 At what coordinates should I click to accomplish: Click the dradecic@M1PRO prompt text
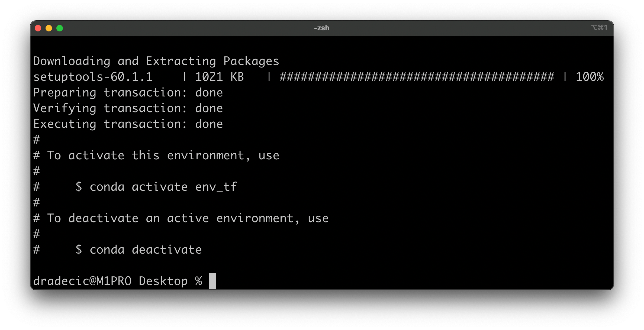coord(82,281)
